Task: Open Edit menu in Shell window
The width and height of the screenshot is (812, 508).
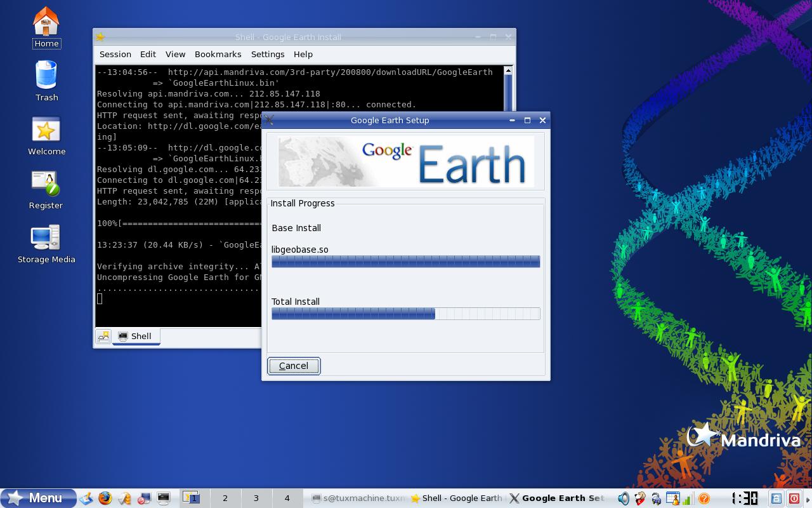Action: point(148,55)
